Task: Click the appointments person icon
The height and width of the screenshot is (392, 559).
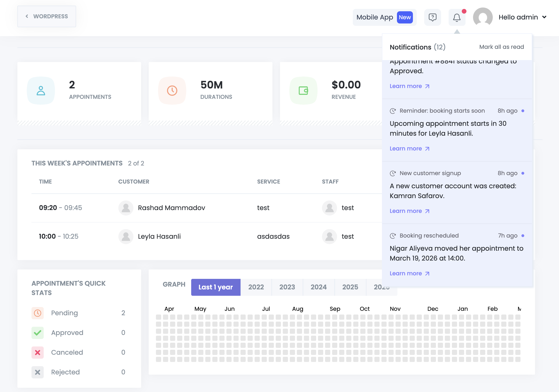Action: pyautogui.click(x=41, y=91)
